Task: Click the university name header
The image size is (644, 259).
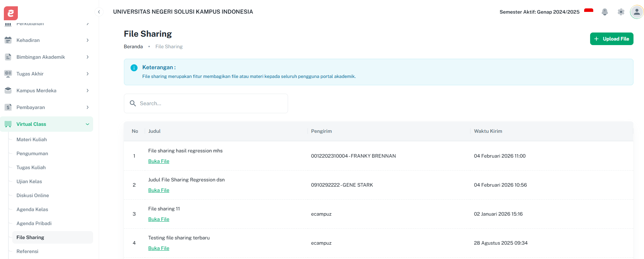Action: click(x=183, y=12)
